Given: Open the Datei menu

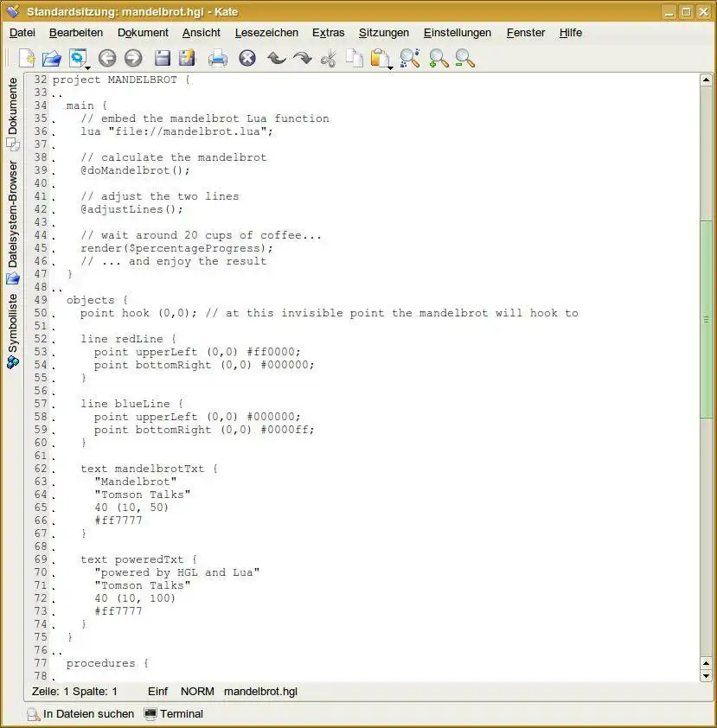Looking at the screenshot, I should coord(22,33).
